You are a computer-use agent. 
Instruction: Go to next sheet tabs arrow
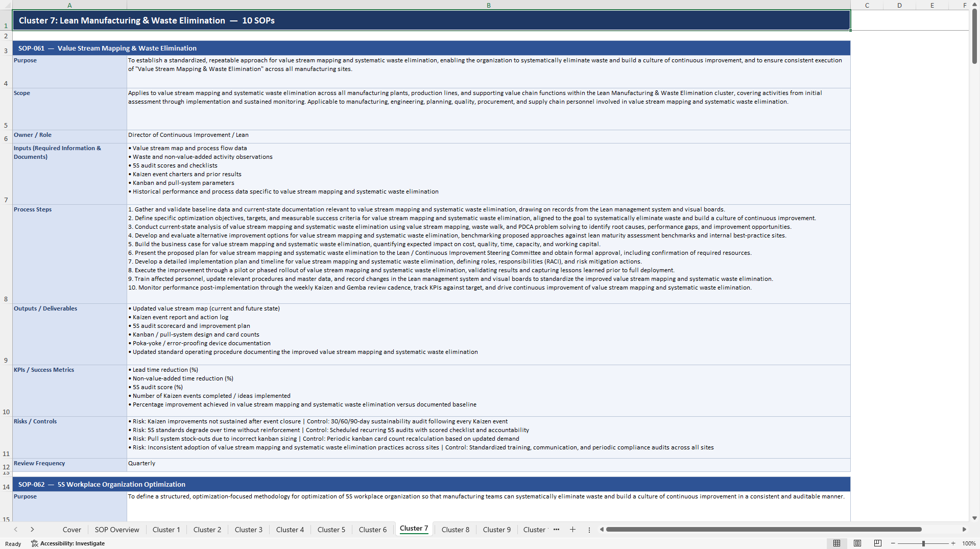coord(32,530)
